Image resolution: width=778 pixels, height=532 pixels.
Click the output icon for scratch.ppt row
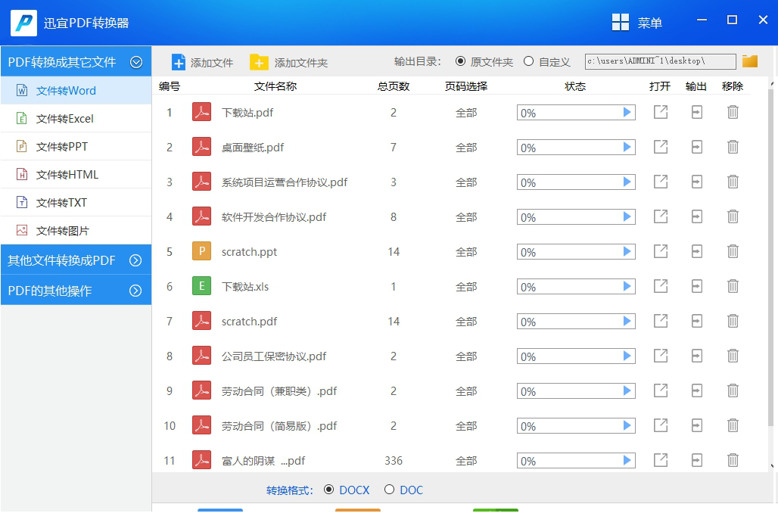point(696,251)
